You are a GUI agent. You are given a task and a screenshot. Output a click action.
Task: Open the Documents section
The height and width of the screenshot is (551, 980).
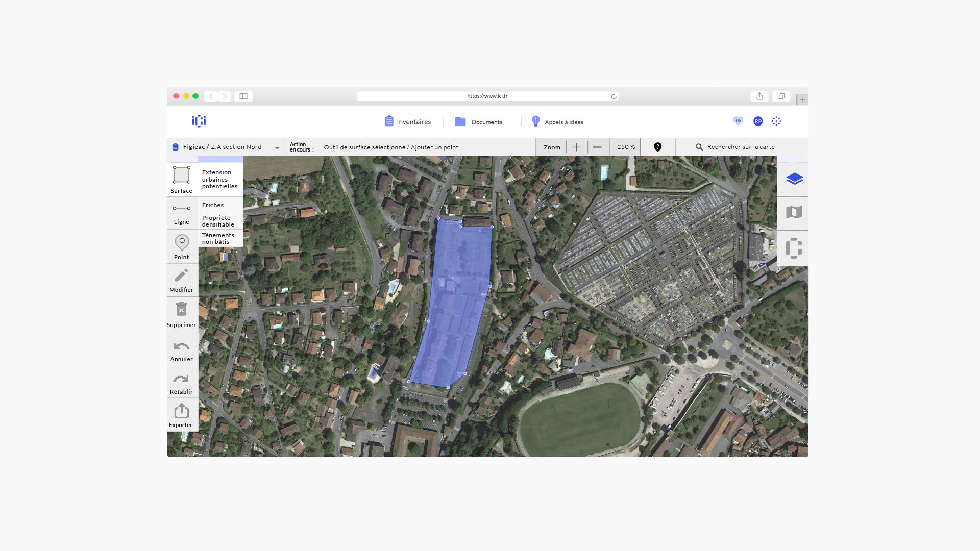[x=479, y=122]
